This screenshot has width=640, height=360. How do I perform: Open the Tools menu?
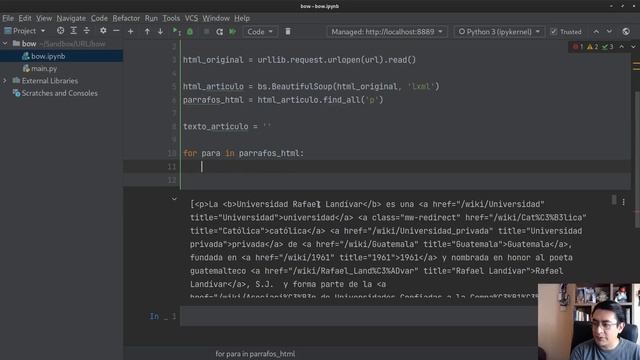[171, 18]
